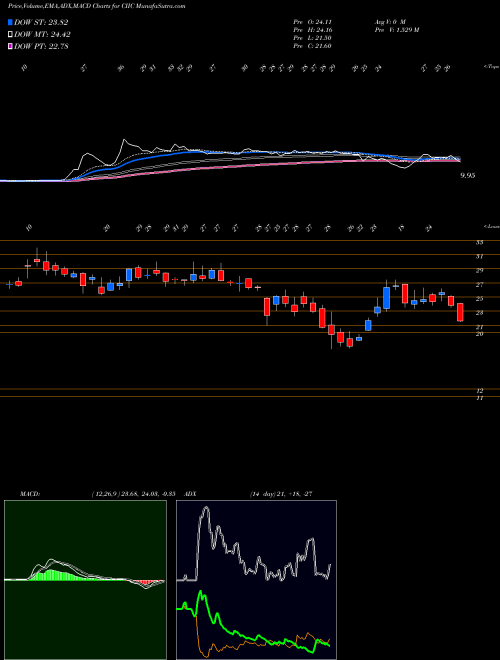Click the 29 price axis label
The height and width of the screenshot is (660, 500).
coord(479,271)
